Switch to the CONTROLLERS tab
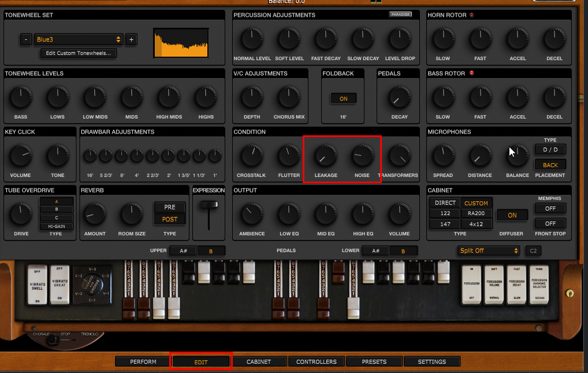 (316, 362)
